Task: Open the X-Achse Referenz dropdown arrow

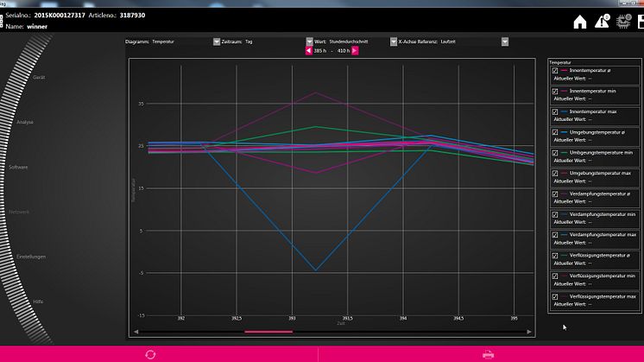Action: click(x=505, y=41)
